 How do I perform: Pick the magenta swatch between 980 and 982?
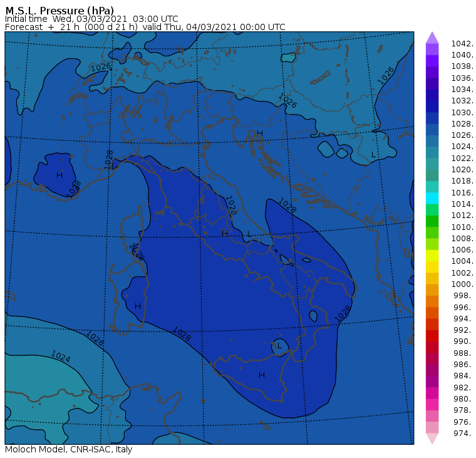[432, 393]
